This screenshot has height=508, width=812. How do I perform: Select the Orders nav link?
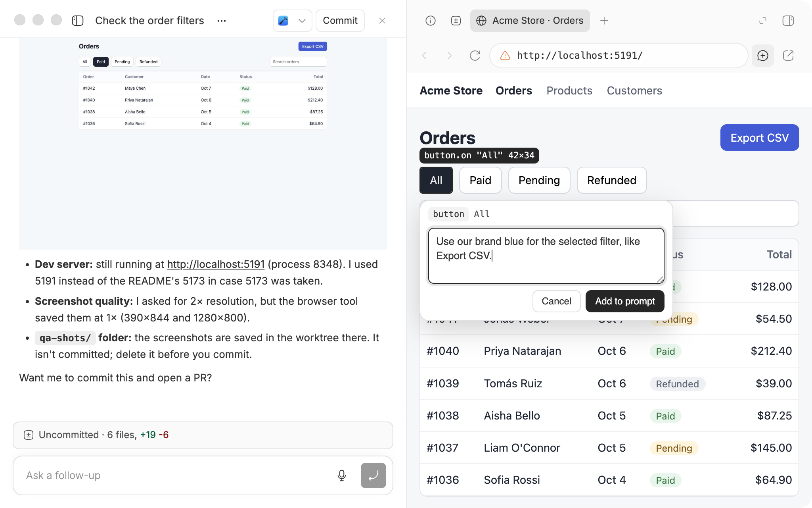click(x=514, y=90)
